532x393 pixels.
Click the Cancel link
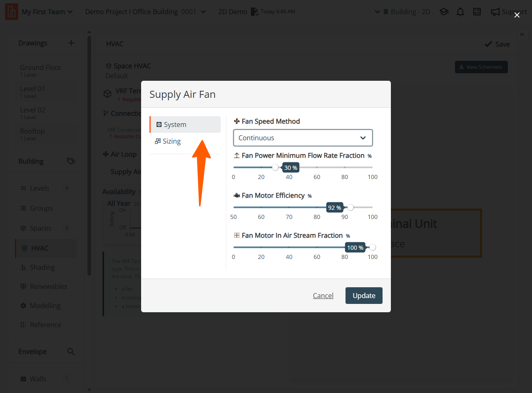coord(323,296)
